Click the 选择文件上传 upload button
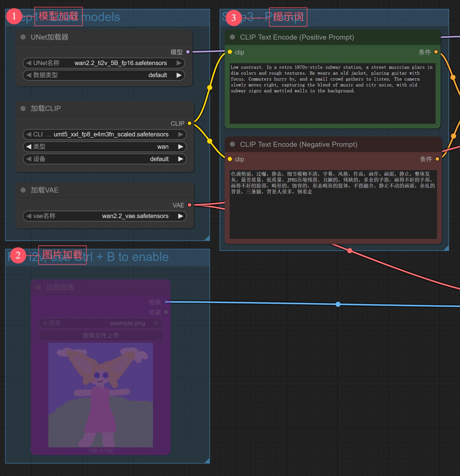 (x=101, y=335)
